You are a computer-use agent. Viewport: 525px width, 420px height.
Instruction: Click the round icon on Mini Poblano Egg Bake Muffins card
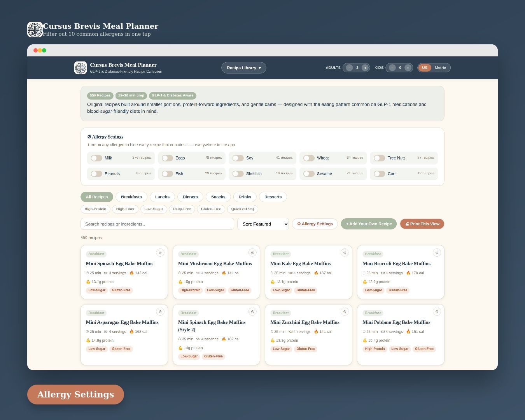click(436, 311)
